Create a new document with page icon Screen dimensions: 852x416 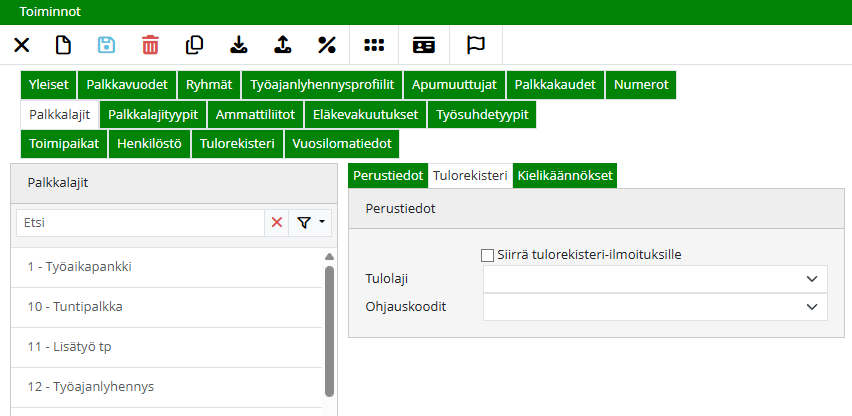coord(63,45)
